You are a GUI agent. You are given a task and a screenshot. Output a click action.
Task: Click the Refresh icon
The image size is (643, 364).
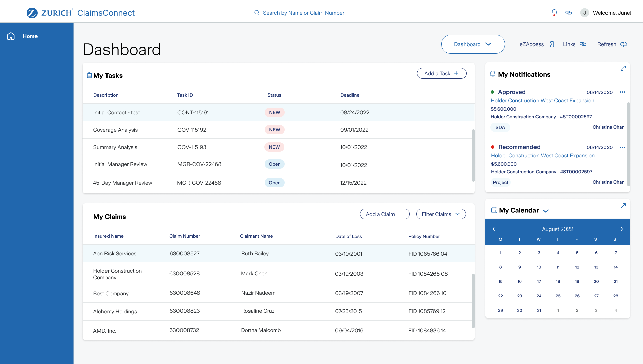[x=624, y=44]
